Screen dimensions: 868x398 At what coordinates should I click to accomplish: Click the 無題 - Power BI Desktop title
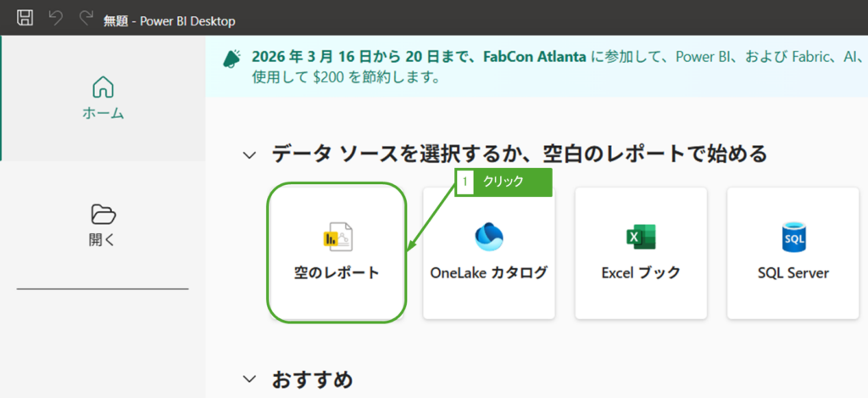tap(170, 20)
